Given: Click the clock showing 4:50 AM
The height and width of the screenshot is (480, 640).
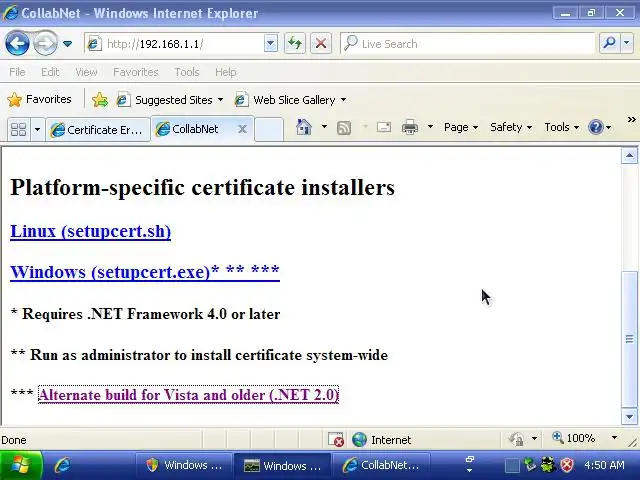Looking at the screenshot, I should (604, 465).
